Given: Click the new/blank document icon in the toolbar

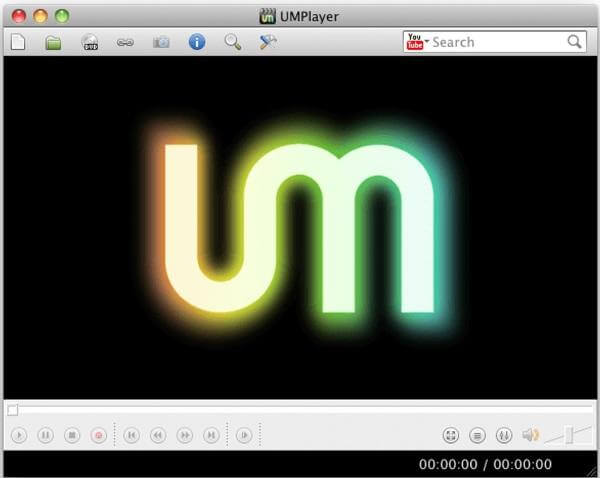Looking at the screenshot, I should 18,42.
